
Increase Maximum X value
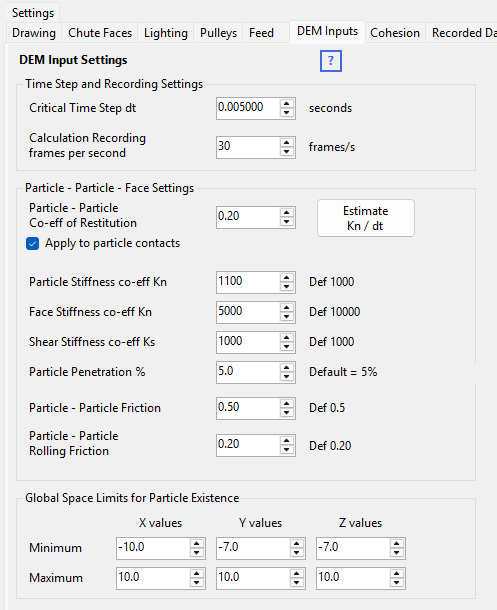coord(197,573)
